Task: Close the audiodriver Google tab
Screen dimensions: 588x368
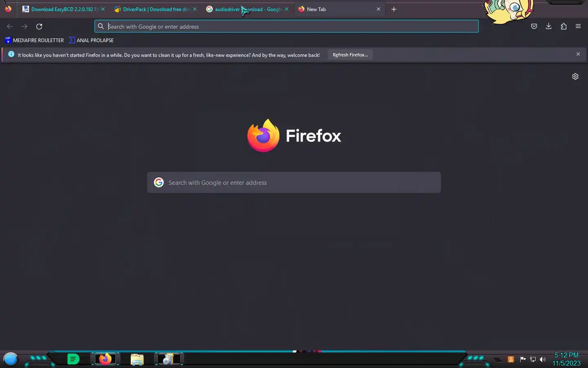Action: [x=287, y=9]
